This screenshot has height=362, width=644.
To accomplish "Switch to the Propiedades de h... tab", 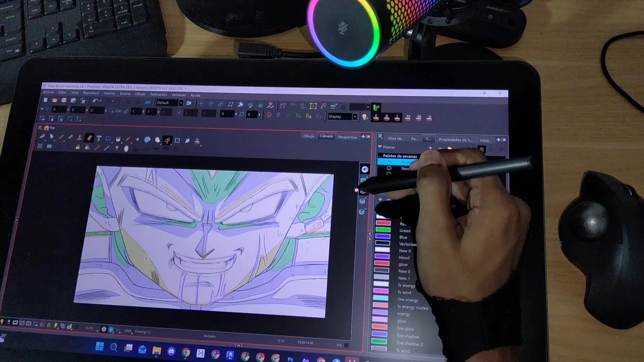I will 456,139.
